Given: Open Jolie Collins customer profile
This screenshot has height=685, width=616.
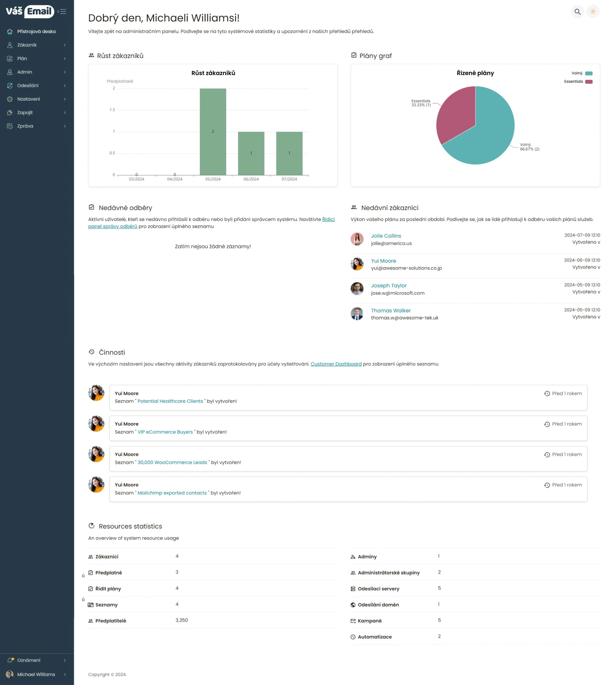Looking at the screenshot, I should [x=386, y=236].
